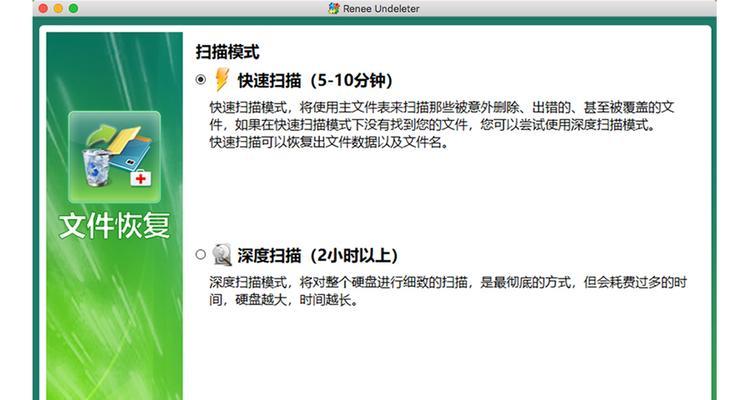Screen dimensions: 750x400
Task: Click the 文件恢复 sidebar title
Action: [x=114, y=226]
